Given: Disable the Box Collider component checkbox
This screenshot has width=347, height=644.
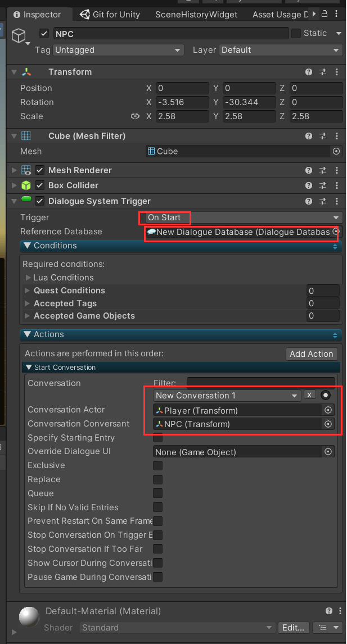Looking at the screenshot, I should pos(40,185).
